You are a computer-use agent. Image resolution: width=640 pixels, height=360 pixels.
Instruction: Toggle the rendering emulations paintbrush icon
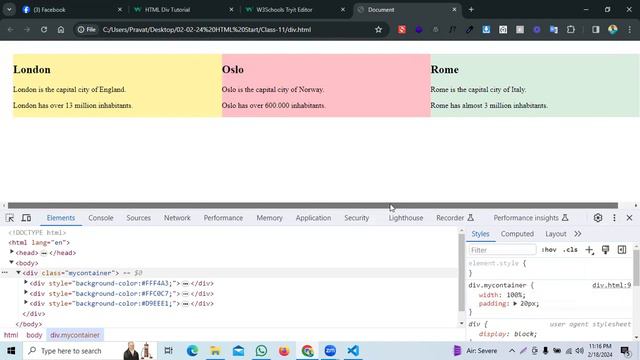(605, 250)
